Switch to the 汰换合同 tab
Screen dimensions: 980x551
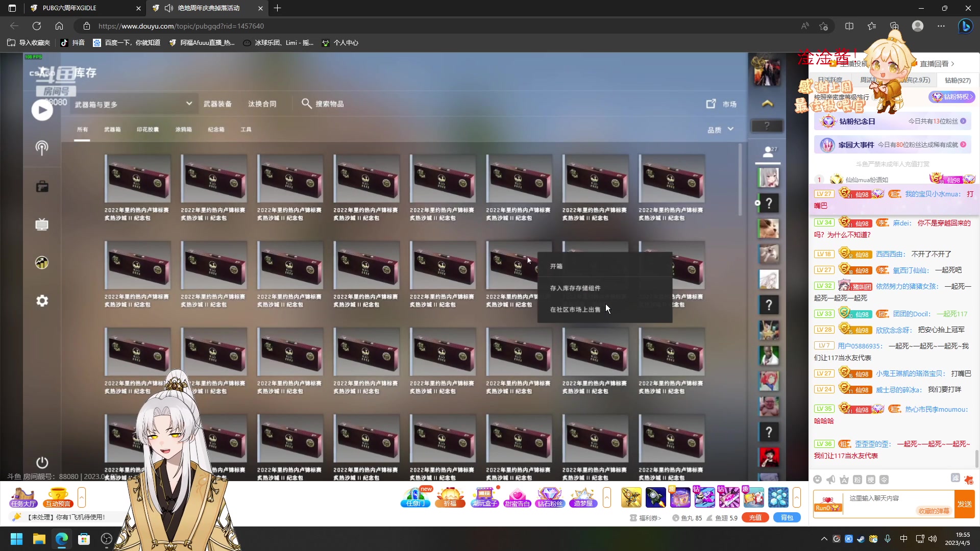pyautogui.click(x=262, y=104)
